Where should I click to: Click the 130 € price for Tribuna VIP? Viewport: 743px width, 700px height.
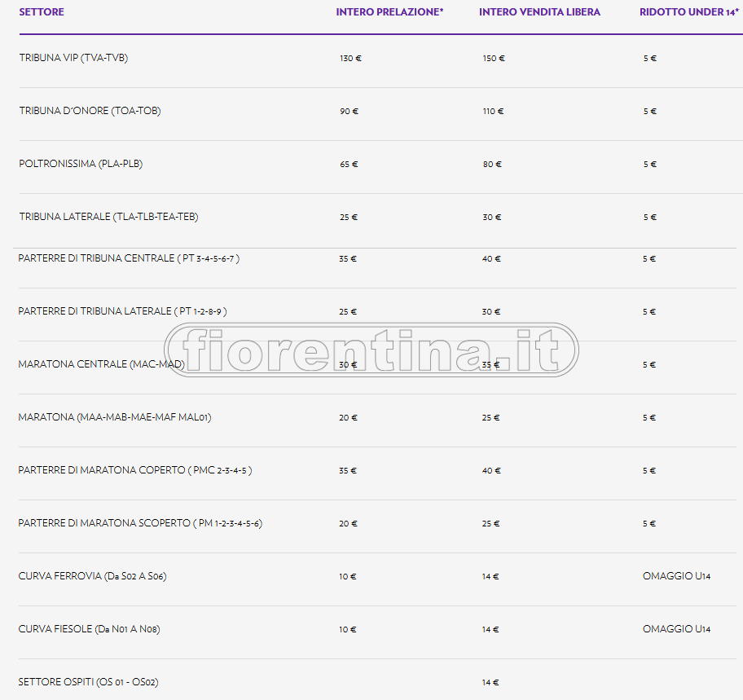(350, 59)
